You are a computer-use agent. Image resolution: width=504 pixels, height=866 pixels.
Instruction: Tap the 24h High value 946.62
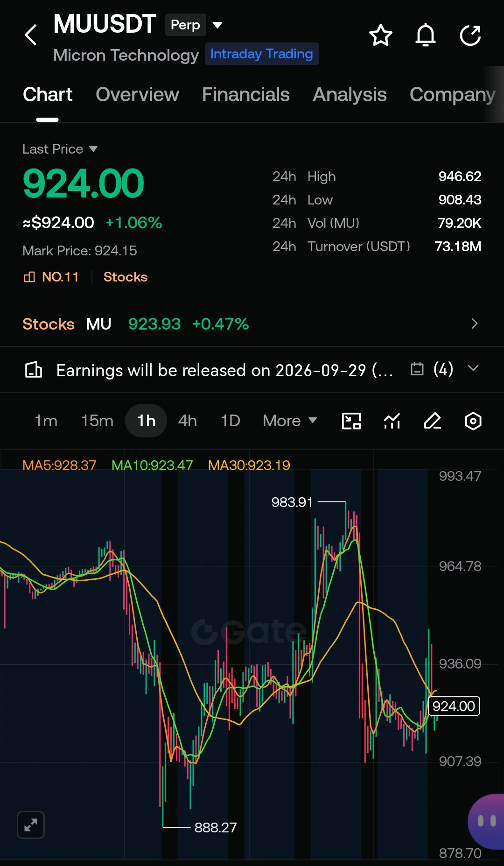pyautogui.click(x=460, y=176)
